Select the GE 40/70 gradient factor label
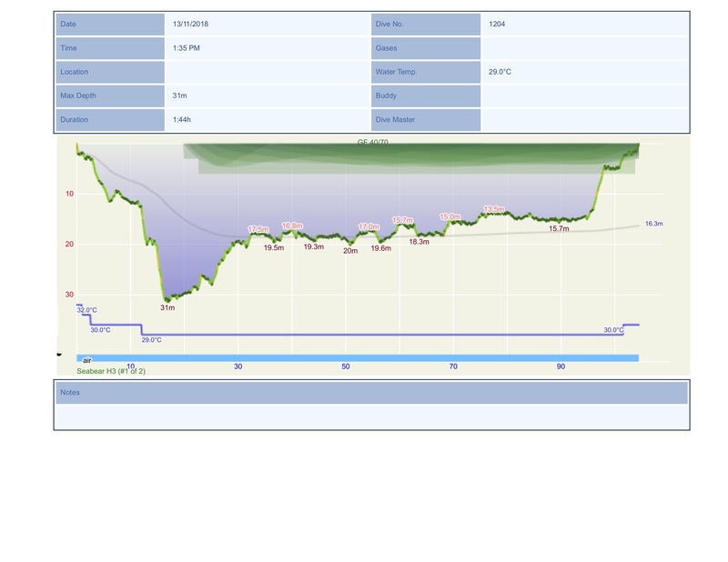The height and width of the screenshot is (562, 728). 379,143
